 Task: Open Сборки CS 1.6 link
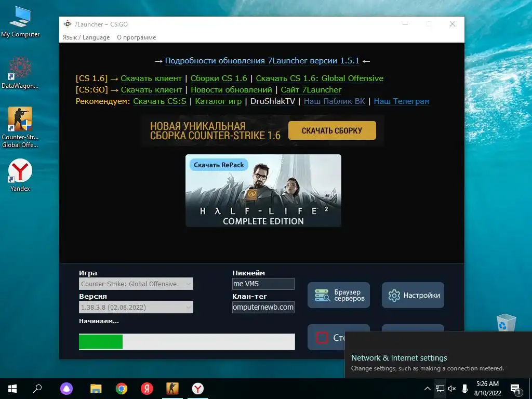219,78
